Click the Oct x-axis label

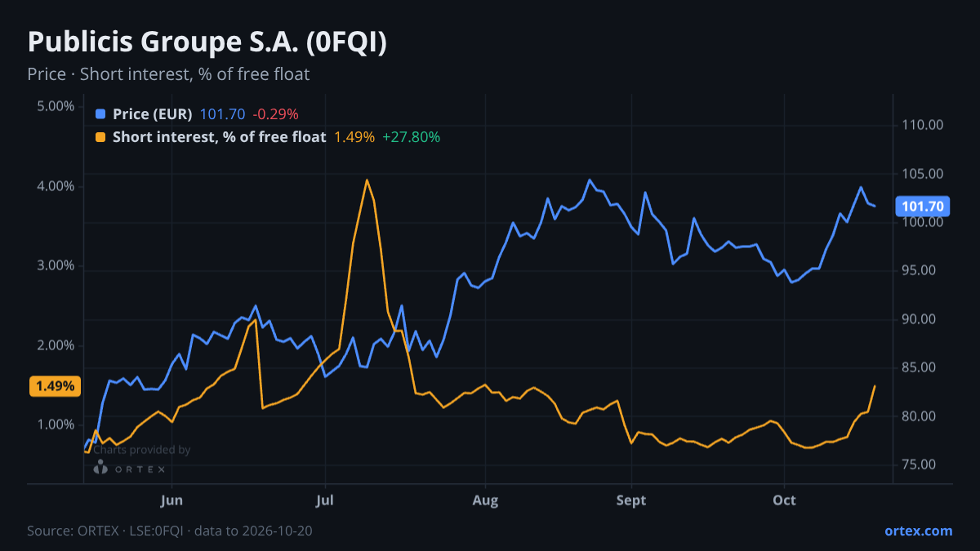pyautogui.click(x=784, y=500)
